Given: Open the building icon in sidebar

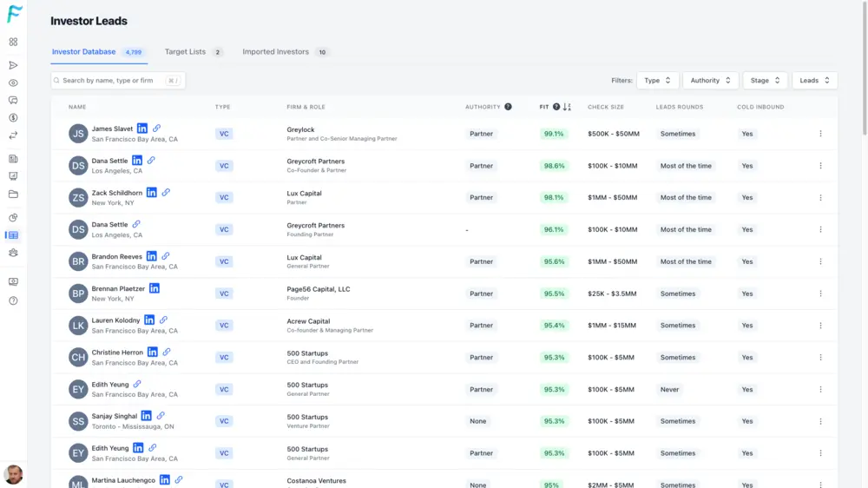Looking at the screenshot, I should point(13,159).
